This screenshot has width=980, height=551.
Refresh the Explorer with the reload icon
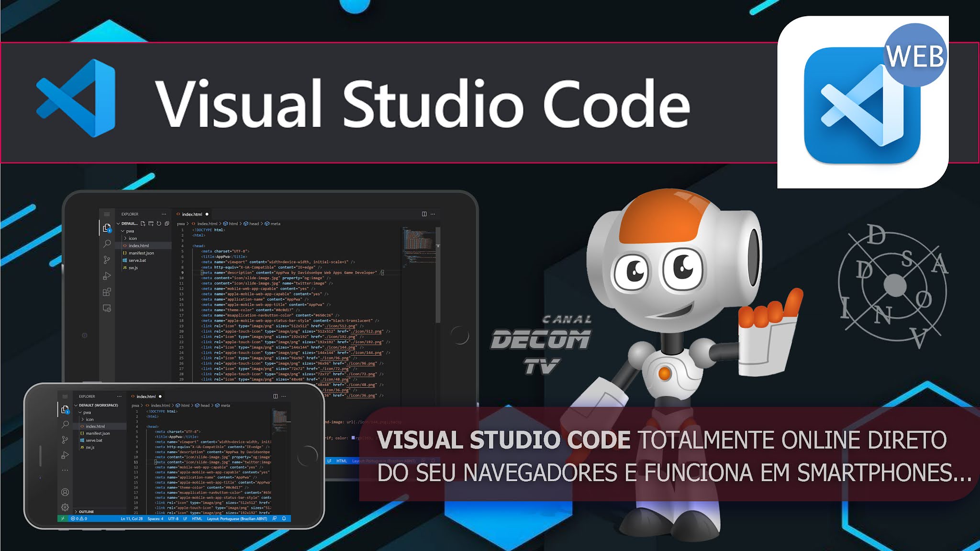click(159, 224)
